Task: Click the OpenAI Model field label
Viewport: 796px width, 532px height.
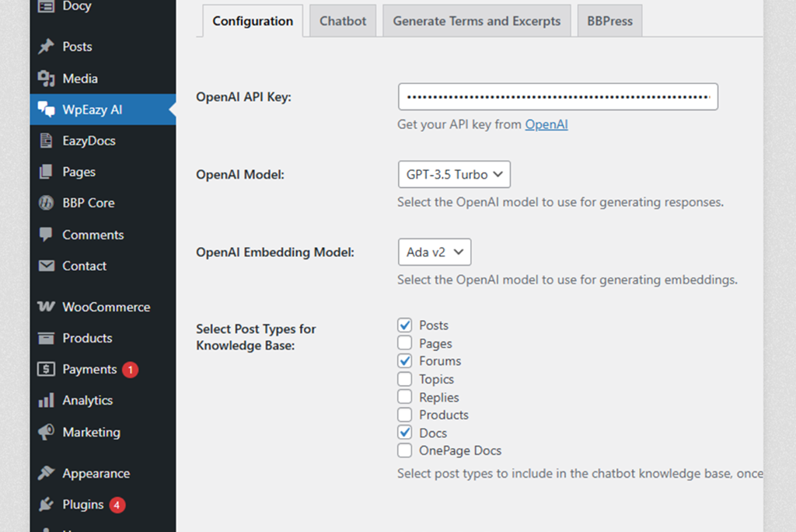Action: (240, 175)
